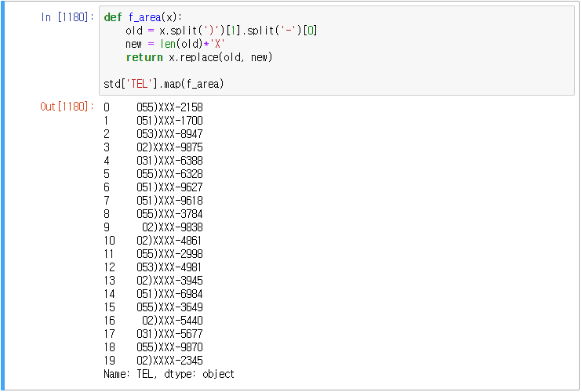Select output row 4 value 031)XXX-6388
The image size is (582, 392).
[x=169, y=161]
